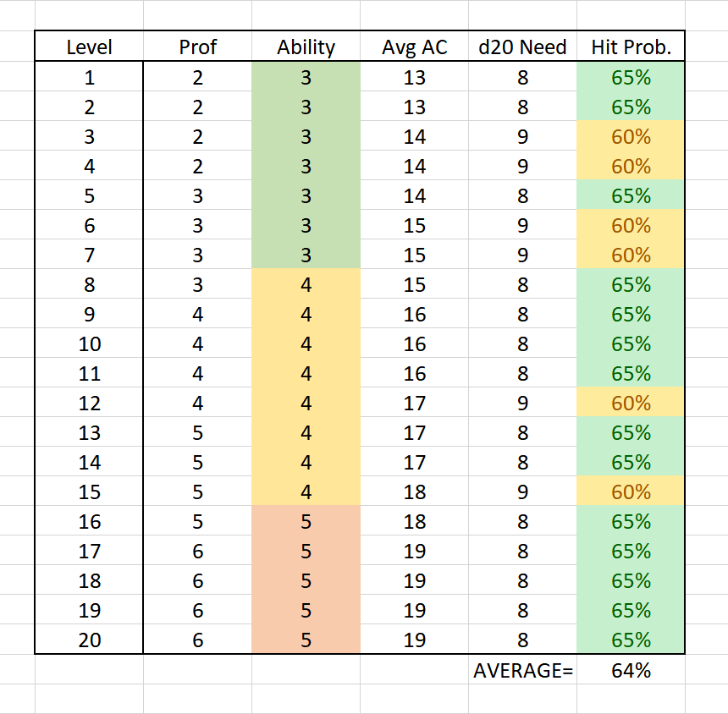
Task: Select the Level 1 cell
Action: pos(89,78)
